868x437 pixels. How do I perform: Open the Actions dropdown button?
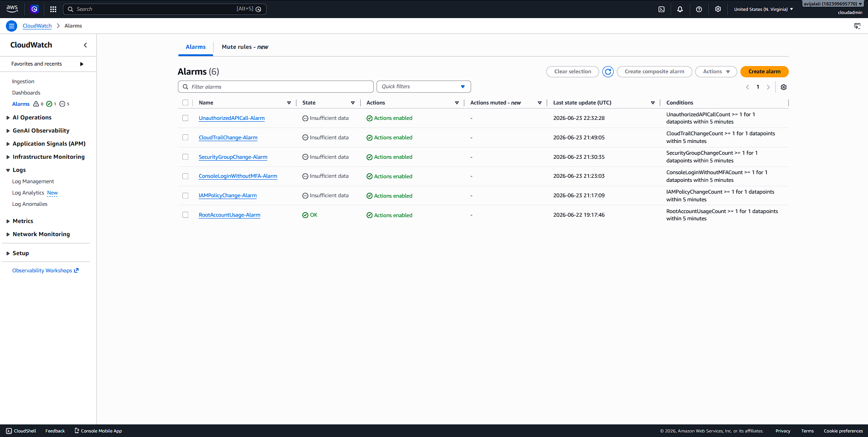716,71
